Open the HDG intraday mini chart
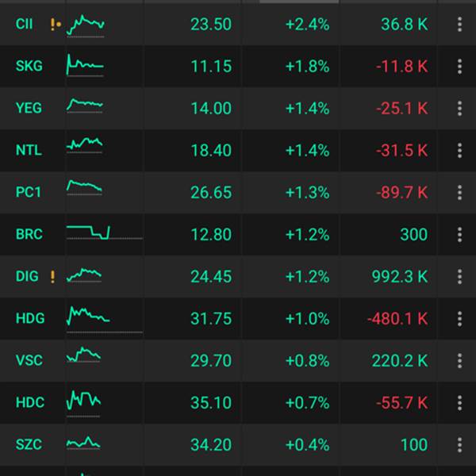 click(104, 320)
